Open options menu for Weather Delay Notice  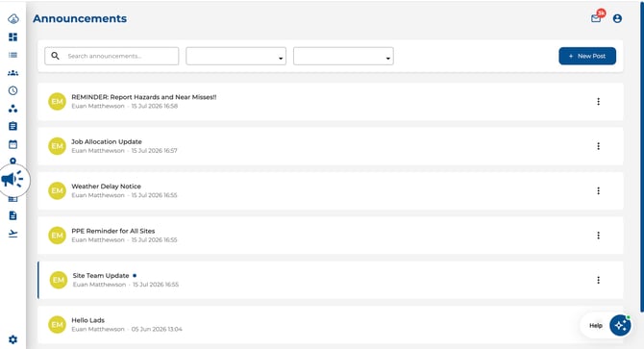[x=599, y=190]
